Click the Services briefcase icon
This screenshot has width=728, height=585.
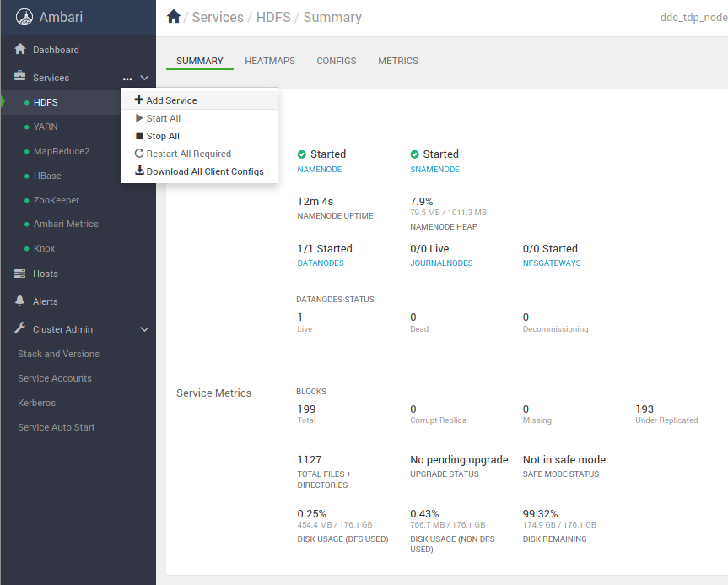point(20,77)
